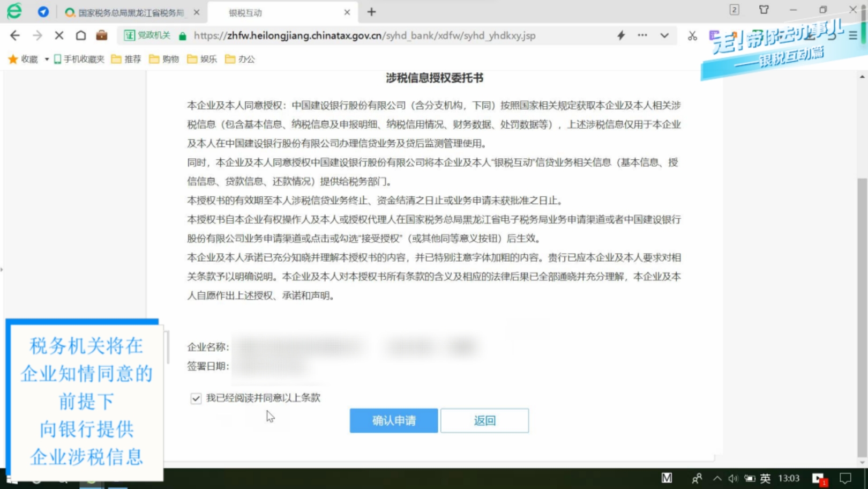This screenshot has height=489, width=868.
Task: Expand the 收藏 favorites dropdown arrow
Action: click(47, 59)
